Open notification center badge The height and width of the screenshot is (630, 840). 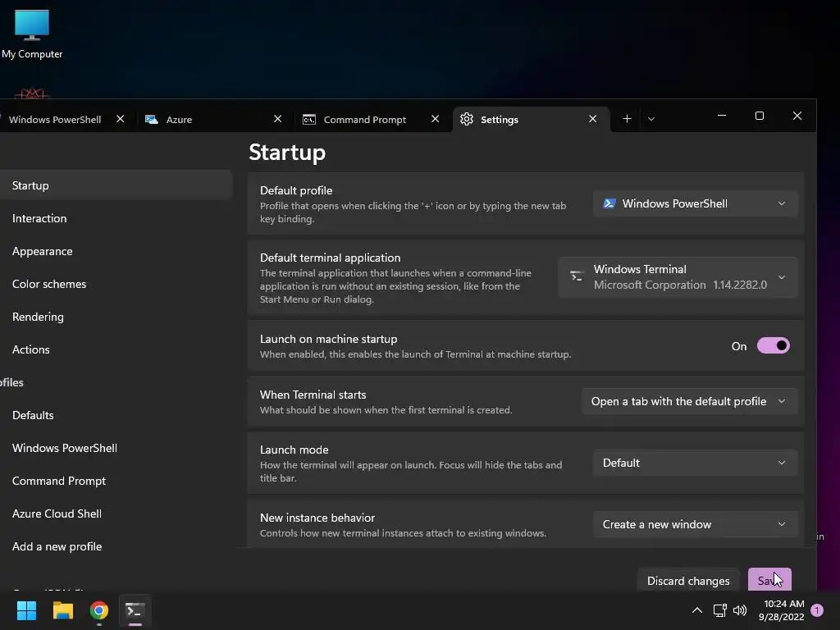[x=817, y=610]
